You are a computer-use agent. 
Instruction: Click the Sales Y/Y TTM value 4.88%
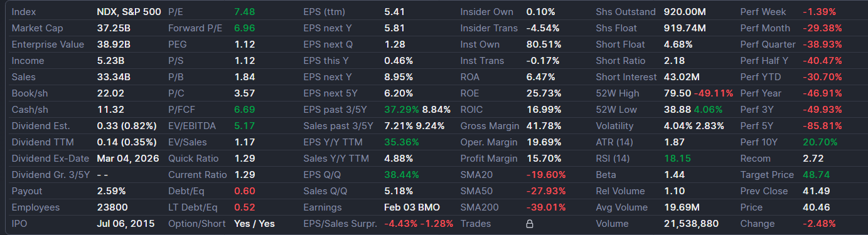coord(399,158)
